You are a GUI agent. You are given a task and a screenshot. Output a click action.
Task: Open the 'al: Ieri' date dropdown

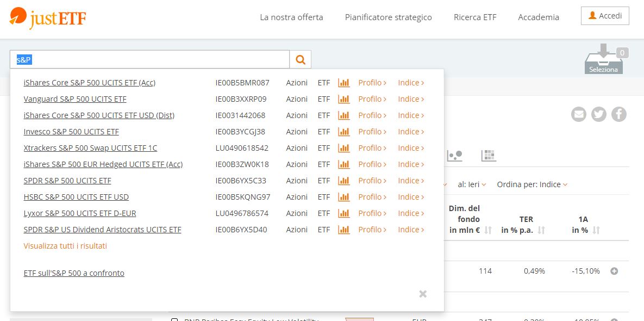pos(472,184)
